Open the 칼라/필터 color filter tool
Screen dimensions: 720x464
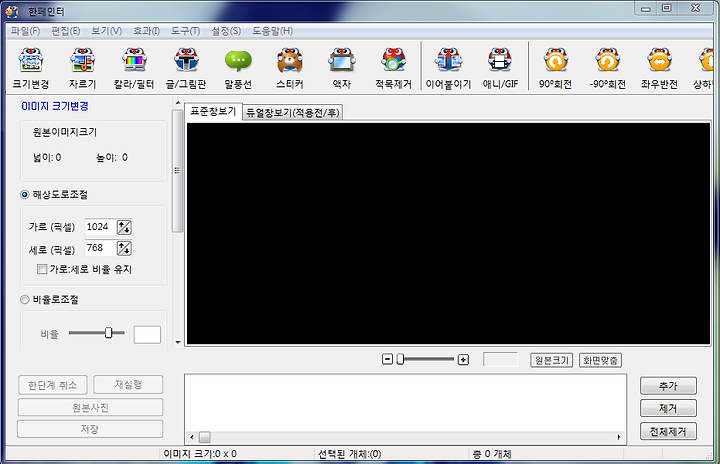click(x=134, y=68)
